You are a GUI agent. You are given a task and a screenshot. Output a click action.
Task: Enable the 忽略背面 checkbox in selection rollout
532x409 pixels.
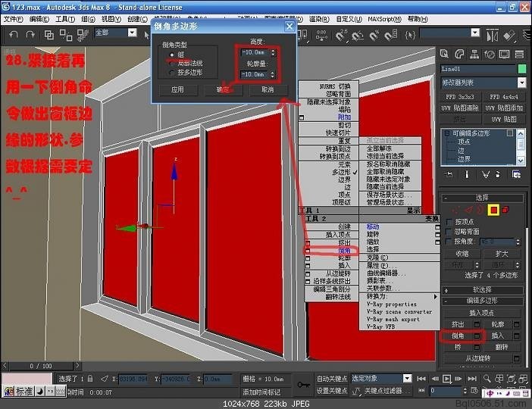click(x=449, y=232)
